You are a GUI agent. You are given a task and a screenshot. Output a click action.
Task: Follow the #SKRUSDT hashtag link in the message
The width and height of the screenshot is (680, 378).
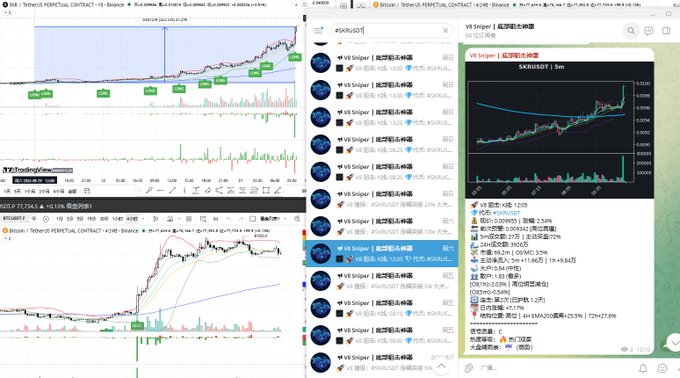point(506,213)
